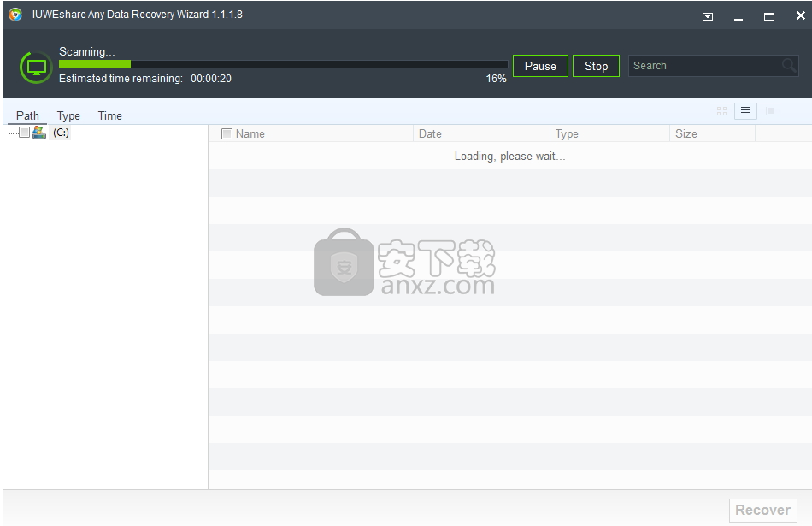
Task: Click the 00:00:20 remaining time value
Action: point(211,79)
